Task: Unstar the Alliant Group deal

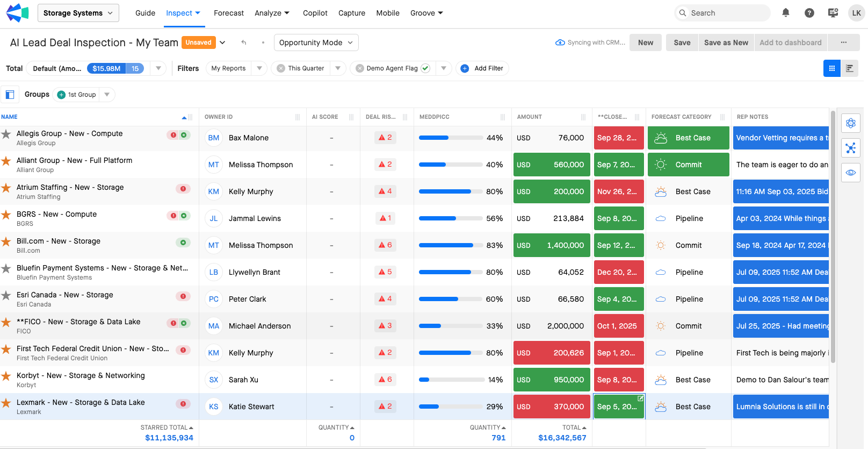Action: pos(6,161)
